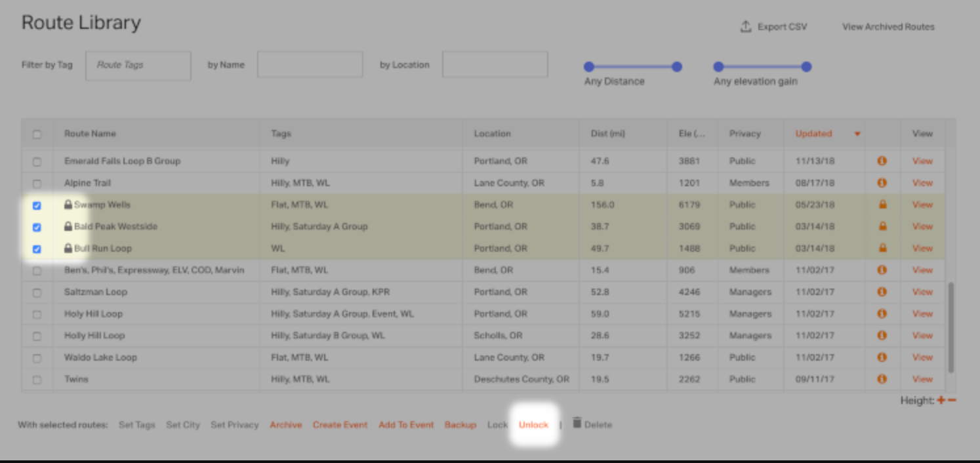
Task: Click Set Privacy action
Action: [235, 424]
